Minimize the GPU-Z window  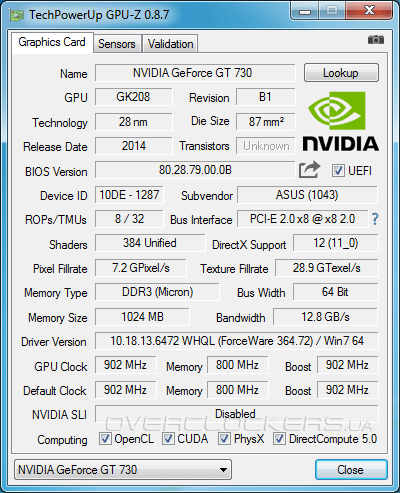[305, 11]
